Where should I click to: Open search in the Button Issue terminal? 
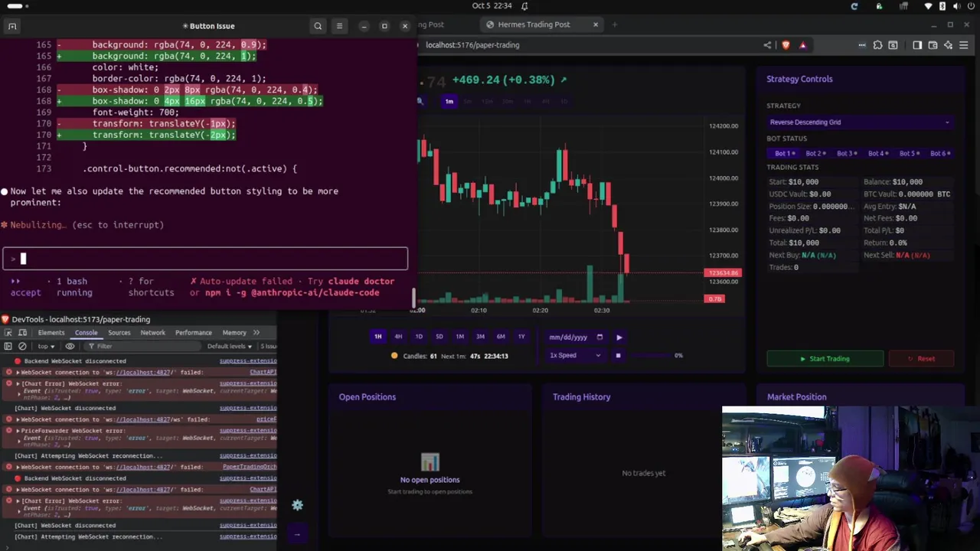[318, 26]
